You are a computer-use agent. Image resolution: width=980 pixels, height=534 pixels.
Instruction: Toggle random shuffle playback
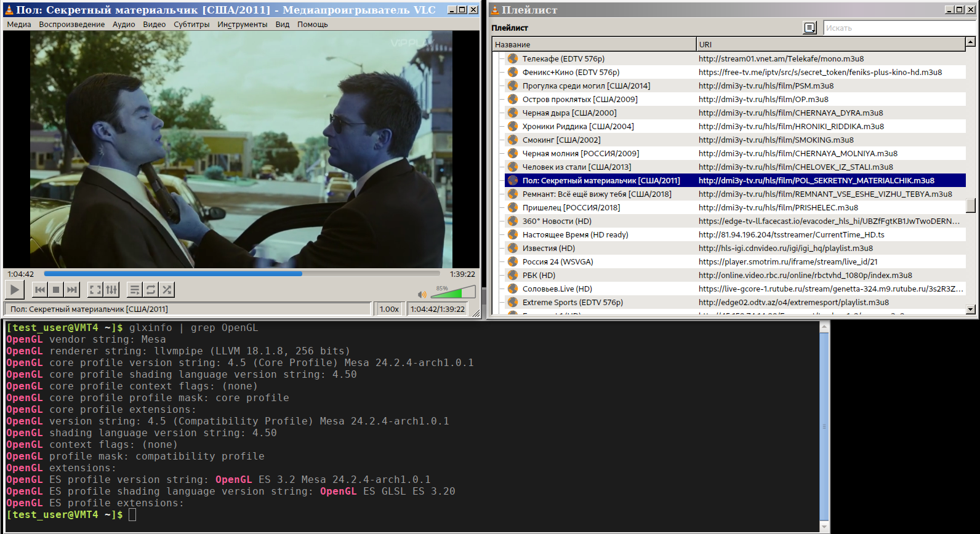tap(167, 289)
